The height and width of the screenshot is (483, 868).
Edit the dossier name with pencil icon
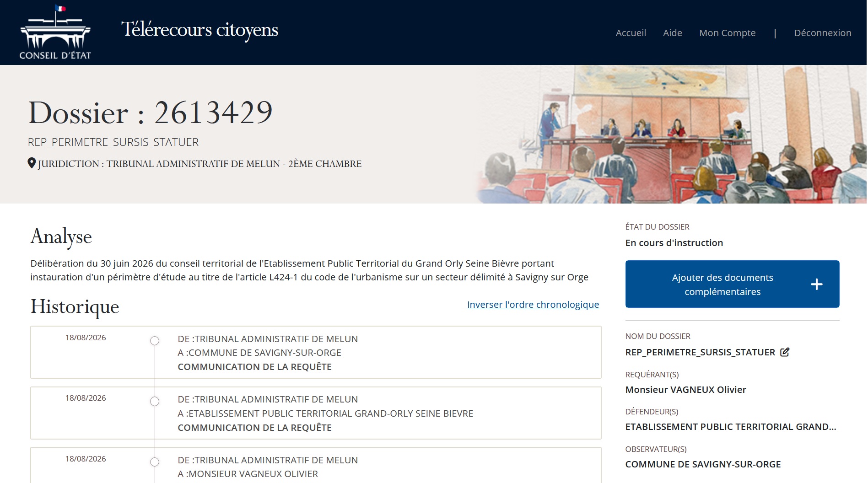785,352
